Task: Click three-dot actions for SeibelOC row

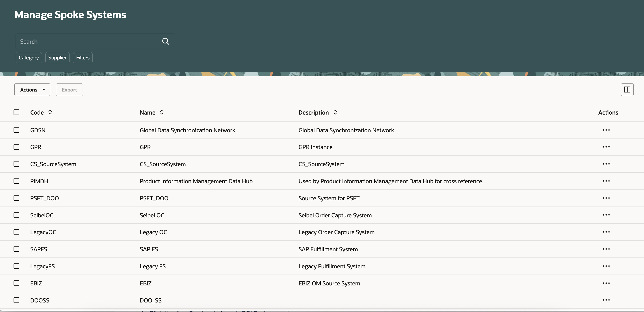Action: click(606, 215)
